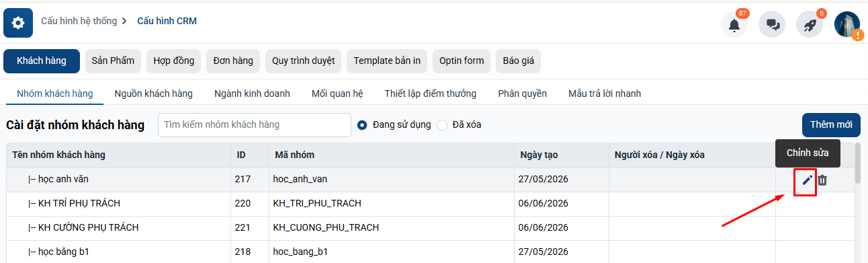Click the table's vertical scrollbar
Image resolution: width=868 pixels, height=263 pixels.
858,163
